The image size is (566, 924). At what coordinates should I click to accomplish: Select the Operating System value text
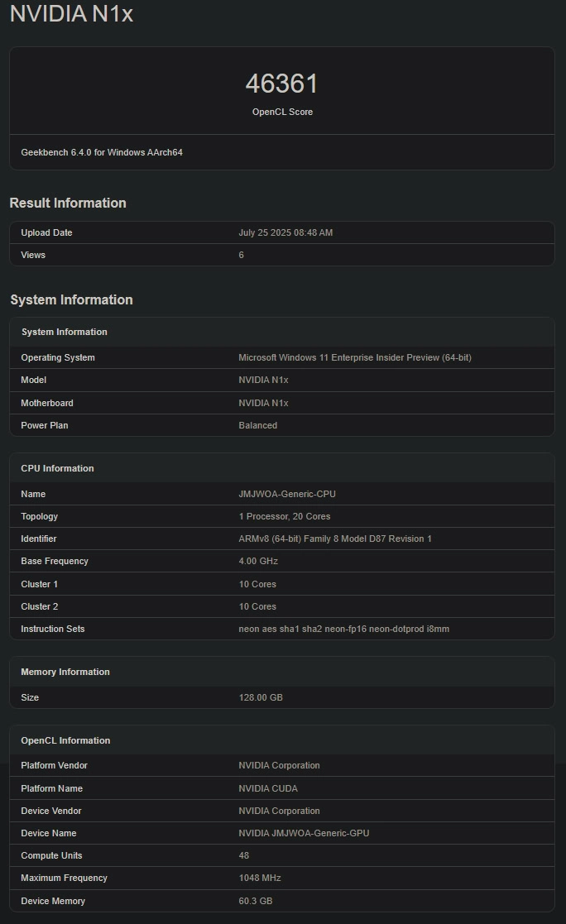click(x=354, y=357)
